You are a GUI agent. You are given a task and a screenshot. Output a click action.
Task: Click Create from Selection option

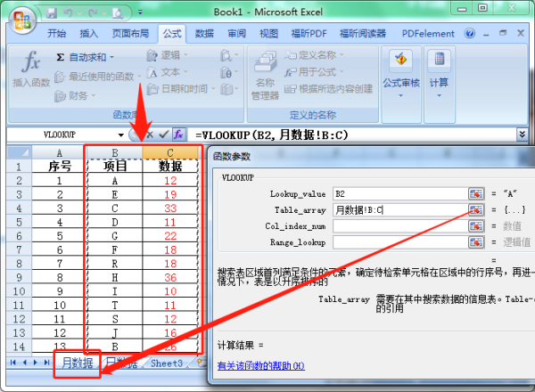click(328, 89)
